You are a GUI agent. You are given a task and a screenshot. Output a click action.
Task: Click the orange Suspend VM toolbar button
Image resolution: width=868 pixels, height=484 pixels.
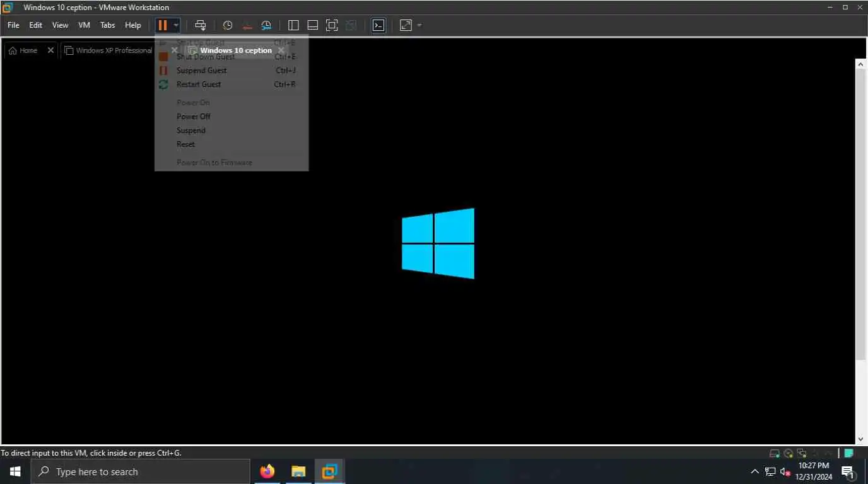(x=163, y=25)
